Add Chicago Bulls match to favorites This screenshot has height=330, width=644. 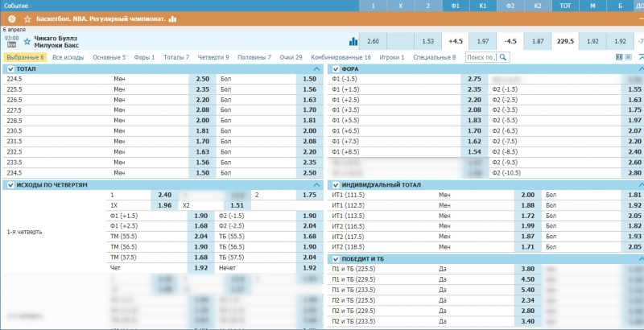click(27, 40)
